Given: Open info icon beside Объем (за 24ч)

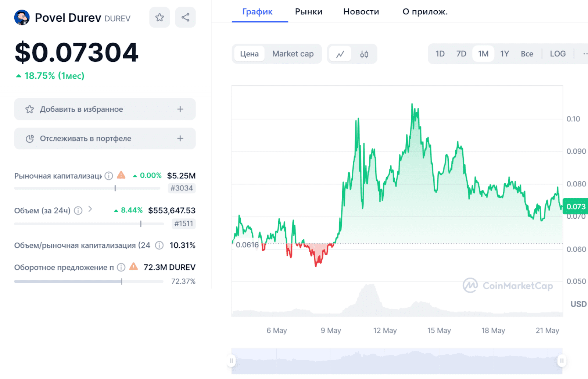Looking at the screenshot, I should 78,211.
